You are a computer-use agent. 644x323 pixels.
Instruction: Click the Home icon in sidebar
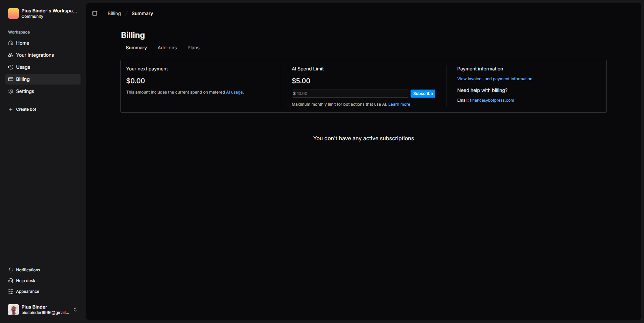(x=11, y=43)
